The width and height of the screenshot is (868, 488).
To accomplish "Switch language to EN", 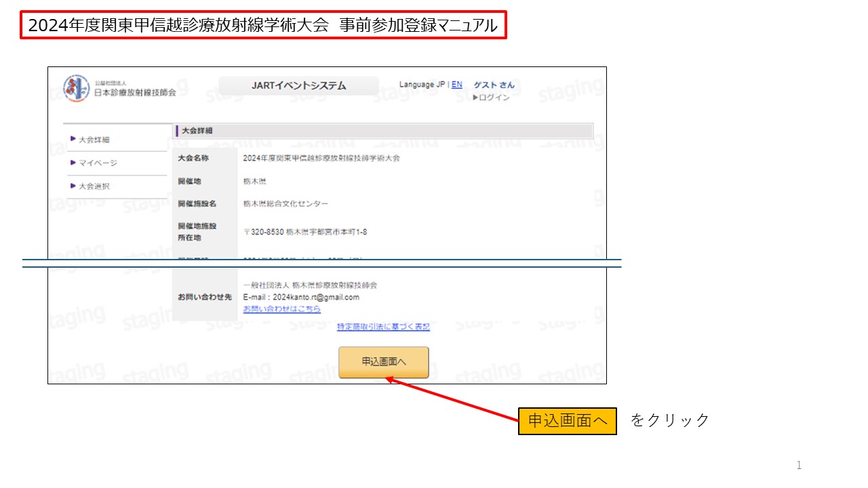I will coord(457,85).
